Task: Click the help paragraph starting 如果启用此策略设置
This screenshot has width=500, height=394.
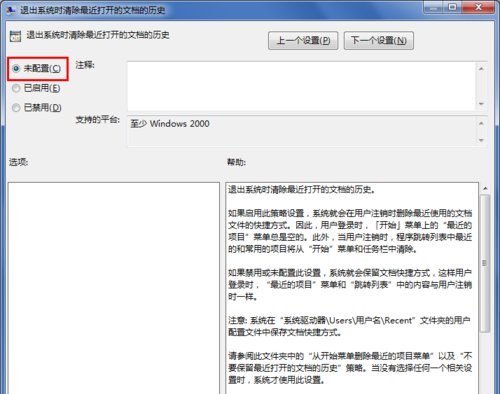Action: [350, 231]
